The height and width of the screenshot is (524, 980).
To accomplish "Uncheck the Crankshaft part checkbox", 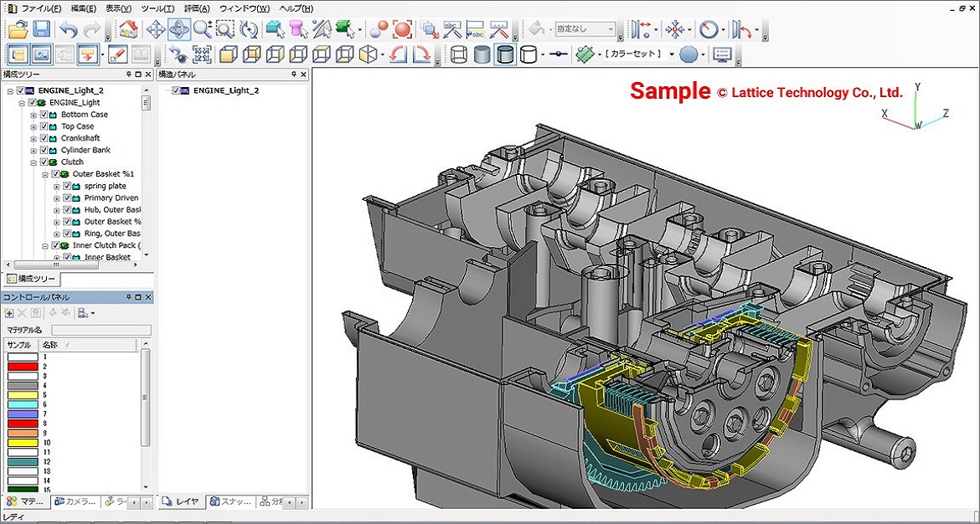I will tap(44, 138).
